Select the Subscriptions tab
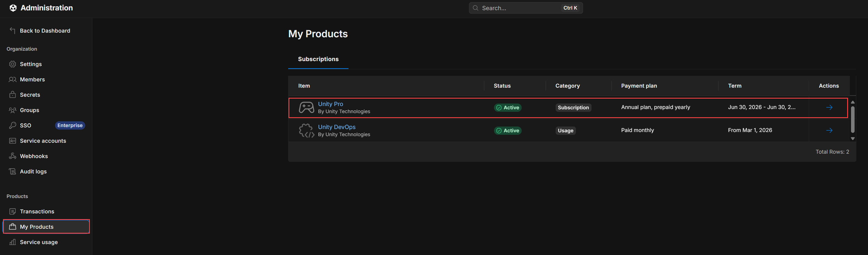 318,59
